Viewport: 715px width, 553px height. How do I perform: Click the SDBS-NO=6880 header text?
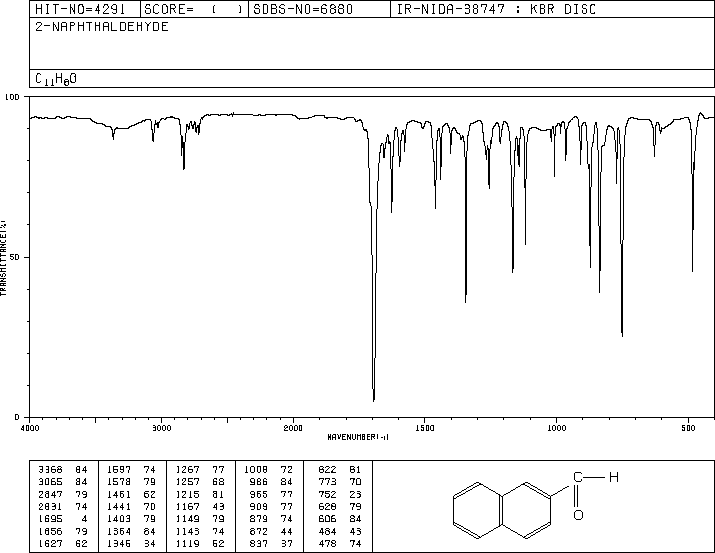303,9
